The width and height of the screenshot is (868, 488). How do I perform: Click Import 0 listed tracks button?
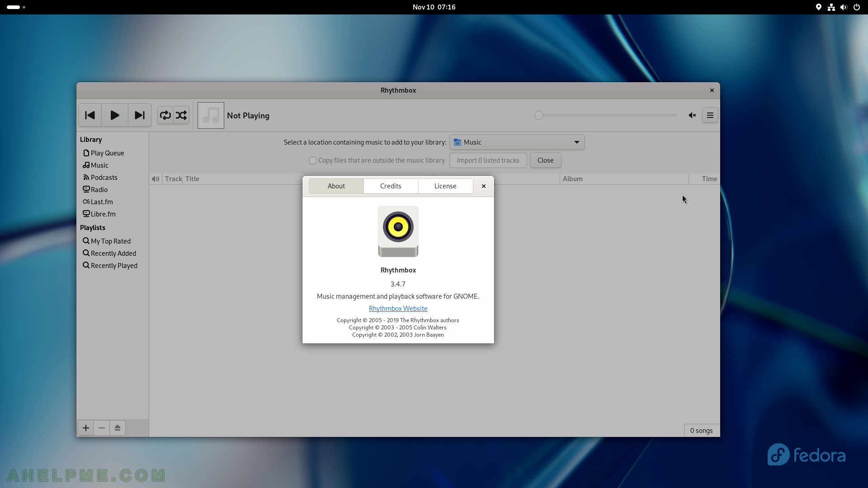coord(488,160)
